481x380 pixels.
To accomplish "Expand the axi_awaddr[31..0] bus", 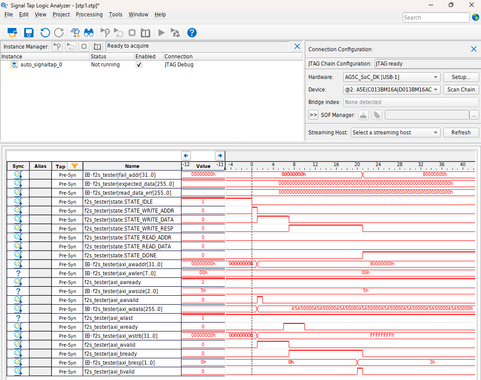I will 87,264.
